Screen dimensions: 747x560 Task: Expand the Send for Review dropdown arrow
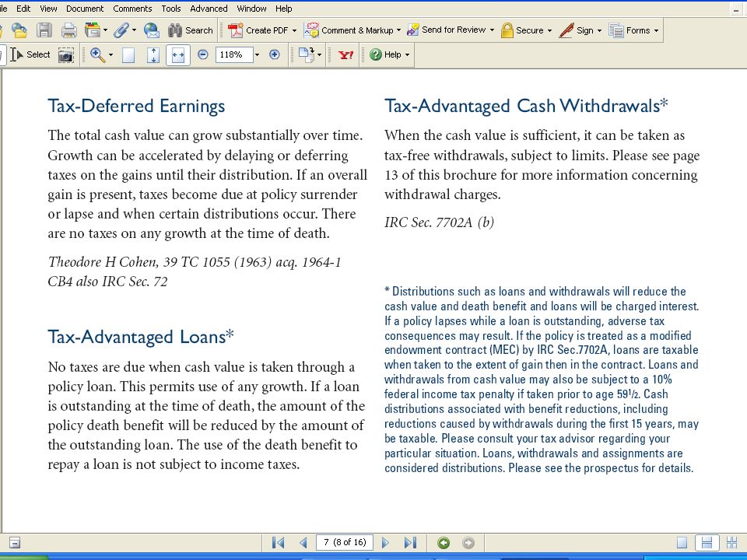492,30
